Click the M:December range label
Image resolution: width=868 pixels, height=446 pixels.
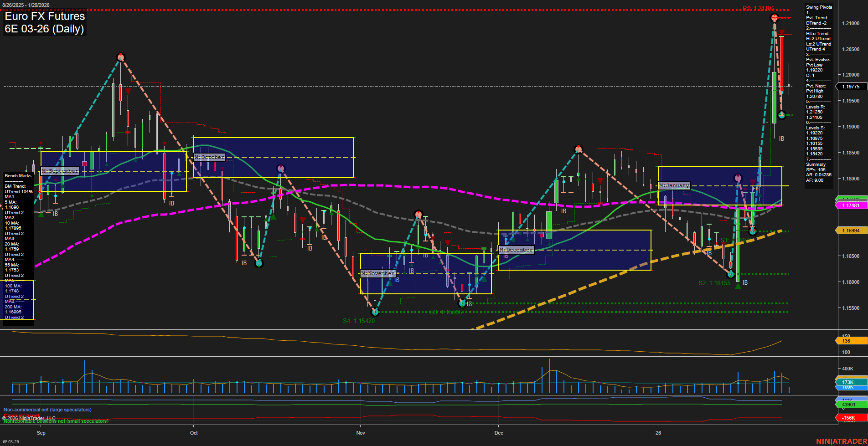(516, 250)
